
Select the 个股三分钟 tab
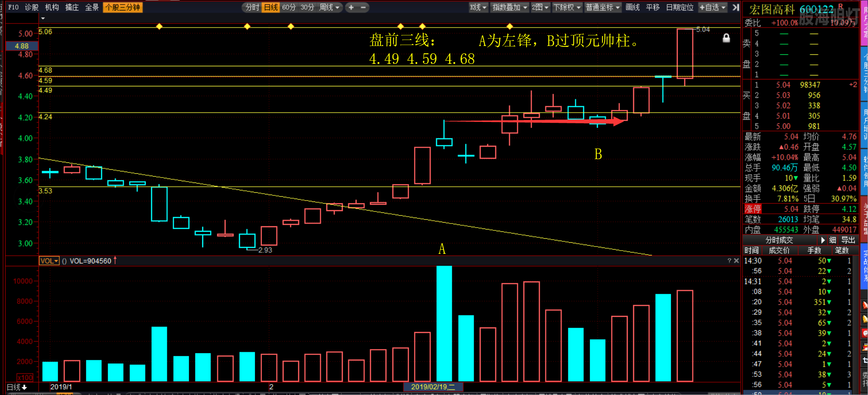tap(123, 7)
